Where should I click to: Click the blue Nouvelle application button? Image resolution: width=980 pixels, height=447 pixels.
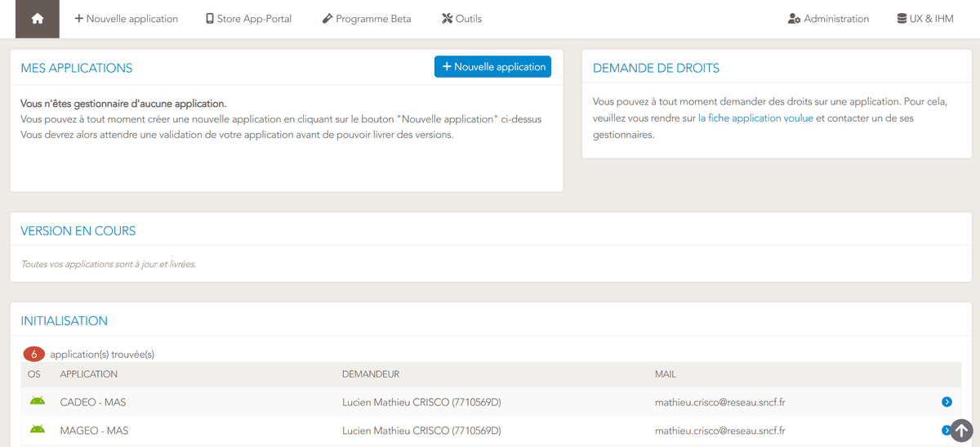[492, 67]
